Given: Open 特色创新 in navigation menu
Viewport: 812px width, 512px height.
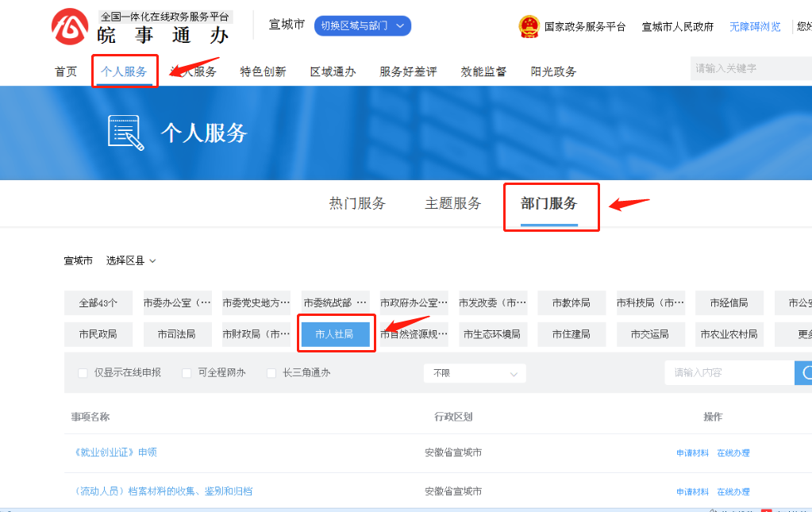Looking at the screenshot, I should 263,71.
